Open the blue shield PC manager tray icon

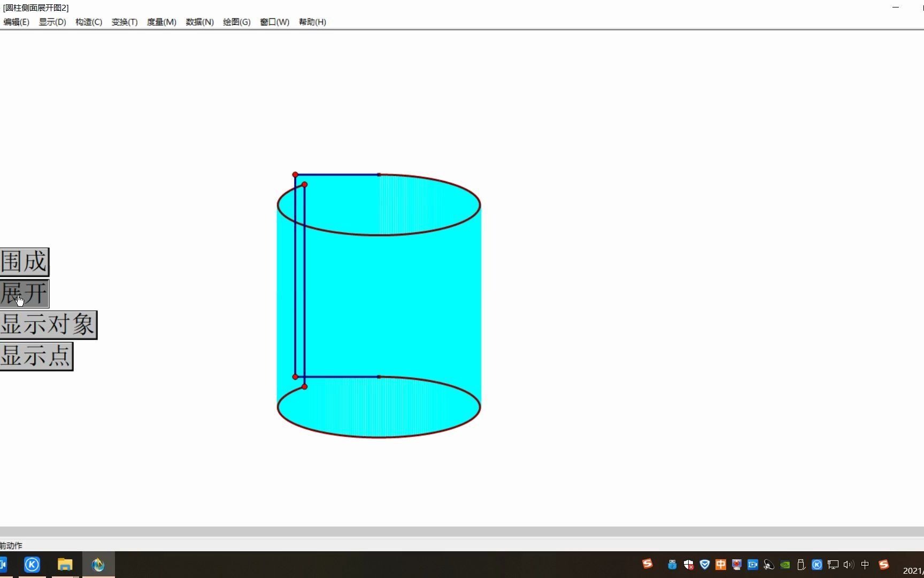pyautogui.click(x=705, y=565)
